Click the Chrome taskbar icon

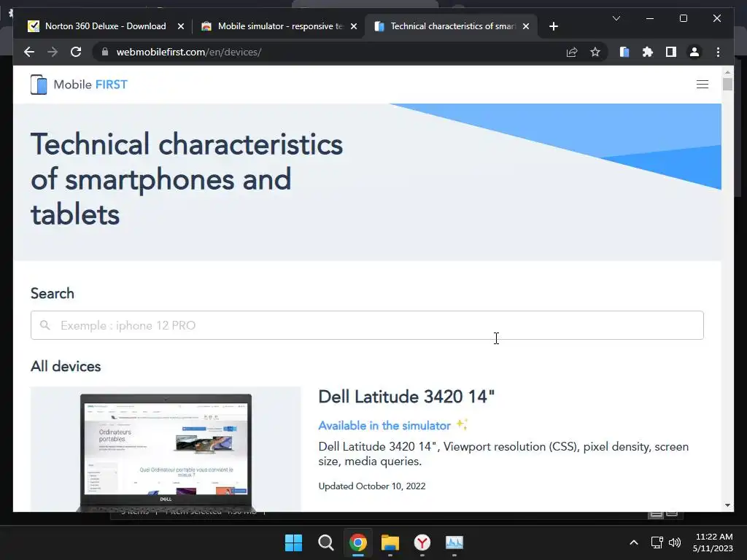point(357,542)
